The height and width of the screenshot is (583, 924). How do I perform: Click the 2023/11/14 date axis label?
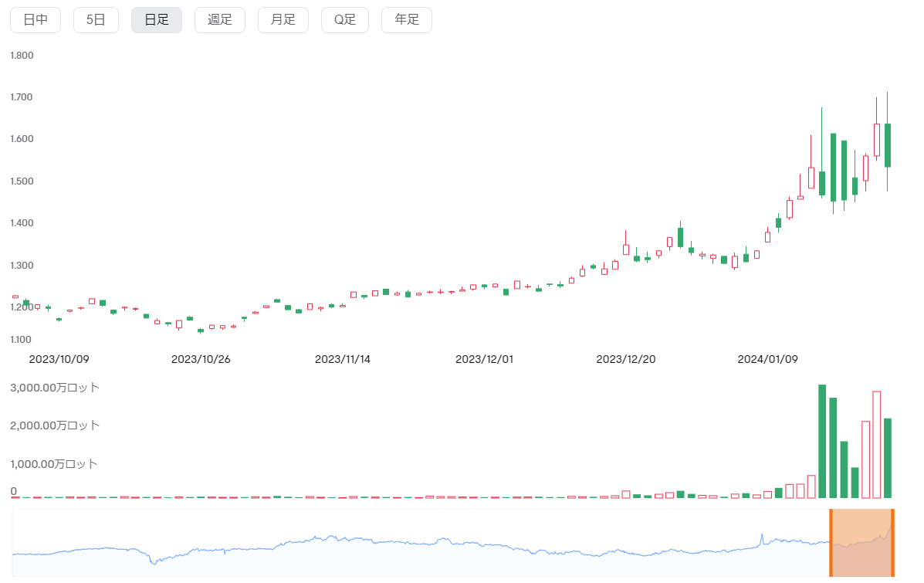(343, 359)
